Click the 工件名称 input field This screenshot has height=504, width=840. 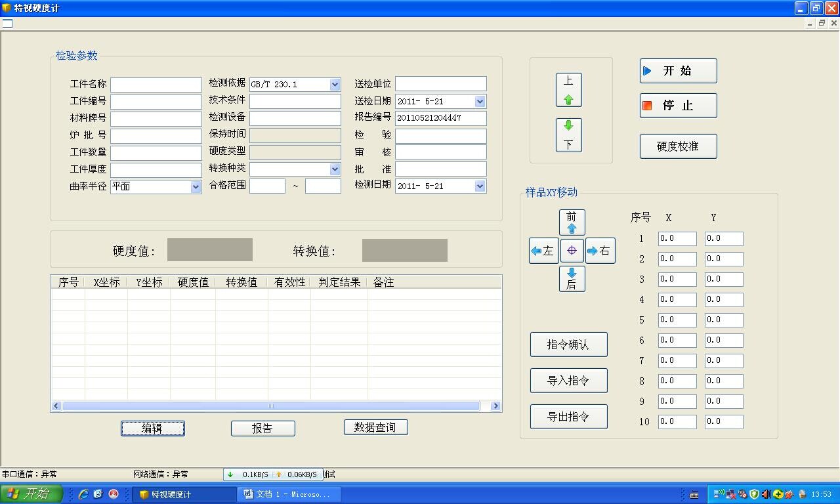coord(156,85)
